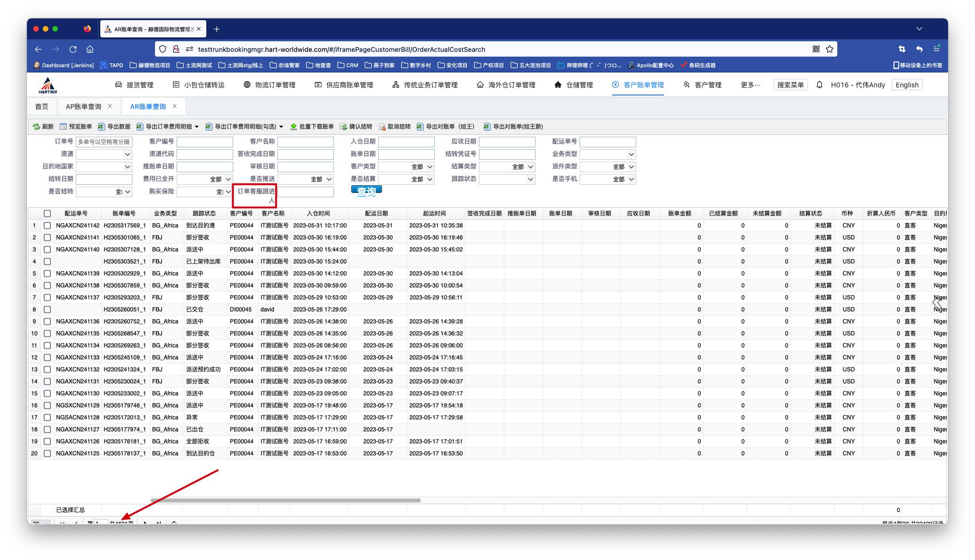Click the notification bell icon
The image size is (975, 560).
[820, 85]
